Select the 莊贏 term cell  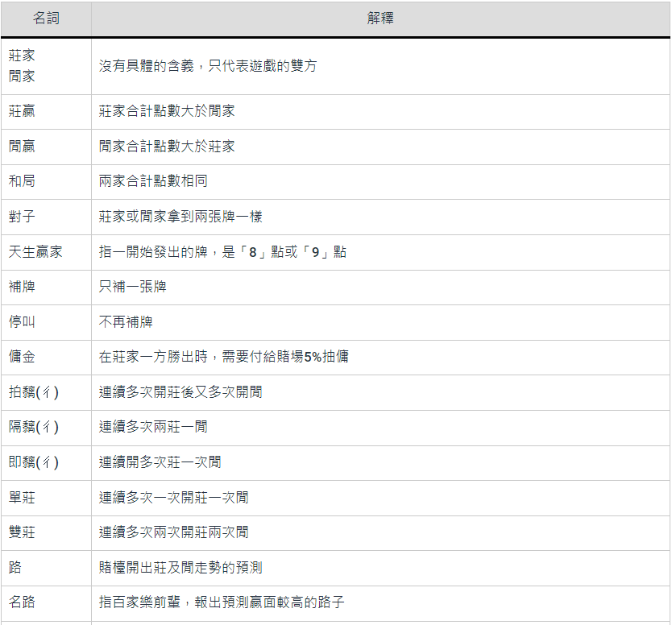(23, 111)
